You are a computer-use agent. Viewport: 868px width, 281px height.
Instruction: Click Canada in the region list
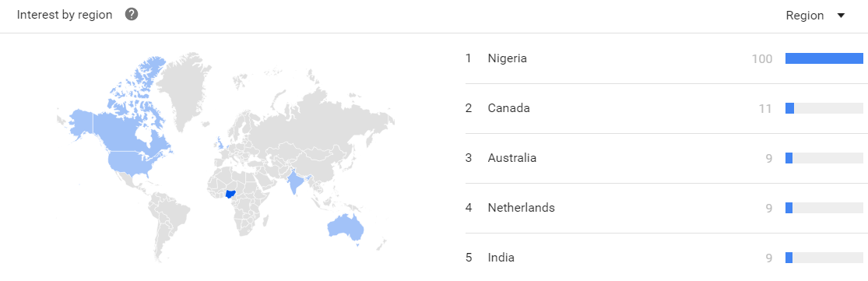508,108
